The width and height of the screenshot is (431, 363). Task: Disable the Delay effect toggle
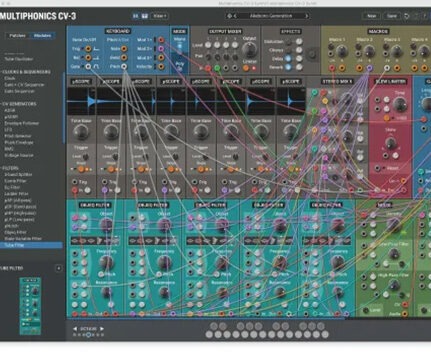coord(289,58)
